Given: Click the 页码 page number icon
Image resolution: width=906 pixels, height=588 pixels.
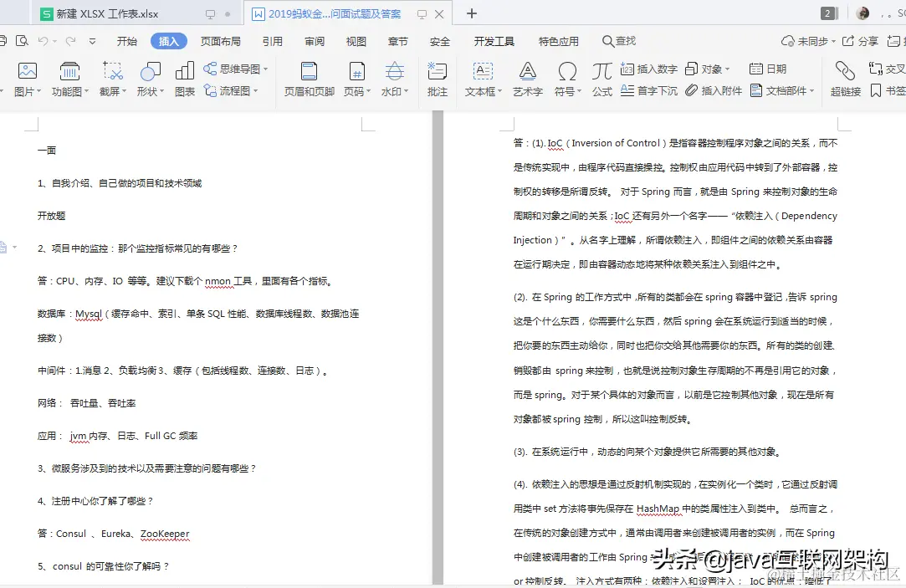Looking at the screenshot, I should click(357, 71).
